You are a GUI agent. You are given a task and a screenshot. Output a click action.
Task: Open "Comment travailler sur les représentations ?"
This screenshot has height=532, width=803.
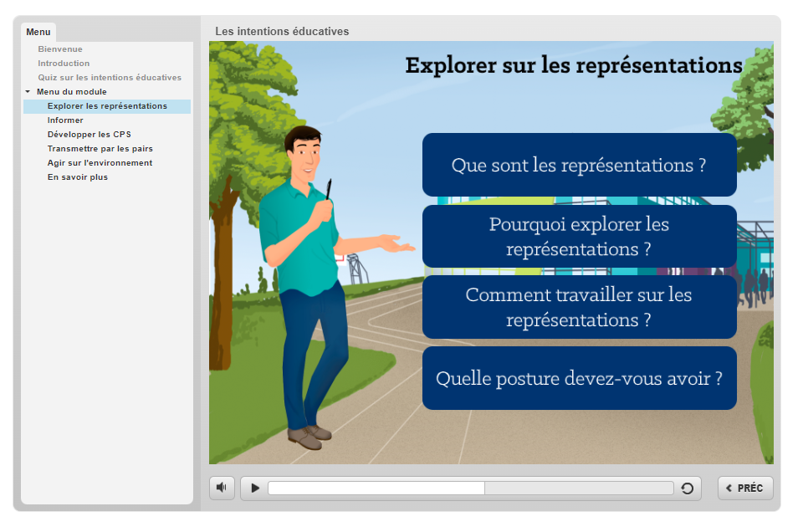(580, 307)
